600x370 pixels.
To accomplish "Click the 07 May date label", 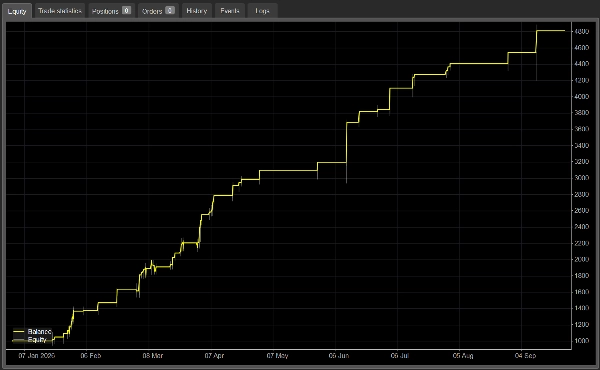I will (x=277, y=355).
